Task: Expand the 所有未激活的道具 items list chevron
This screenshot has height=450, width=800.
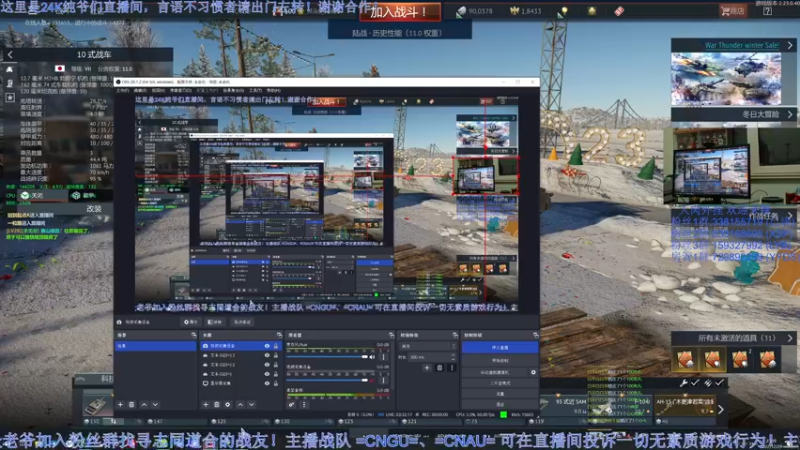Action: 790,338
